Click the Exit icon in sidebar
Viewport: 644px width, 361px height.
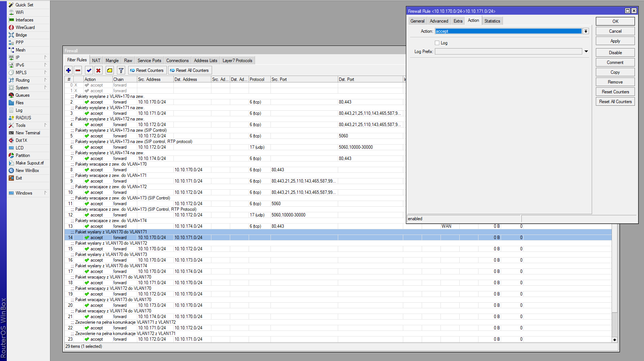pos(11,178)
